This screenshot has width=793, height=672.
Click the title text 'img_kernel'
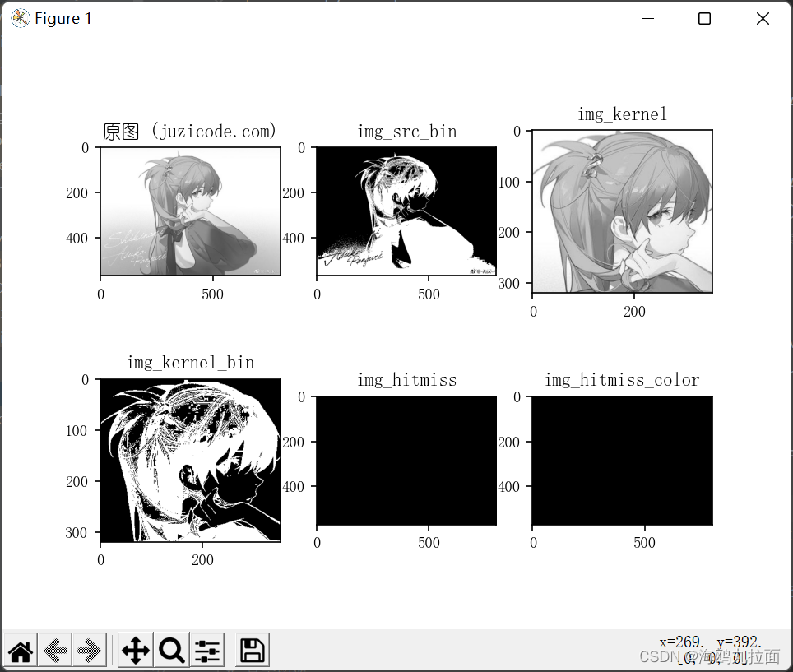[x=623, y=115]
